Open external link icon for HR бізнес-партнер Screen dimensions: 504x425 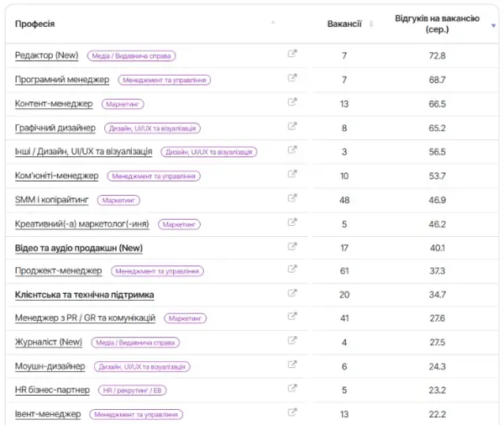(291, 388)
